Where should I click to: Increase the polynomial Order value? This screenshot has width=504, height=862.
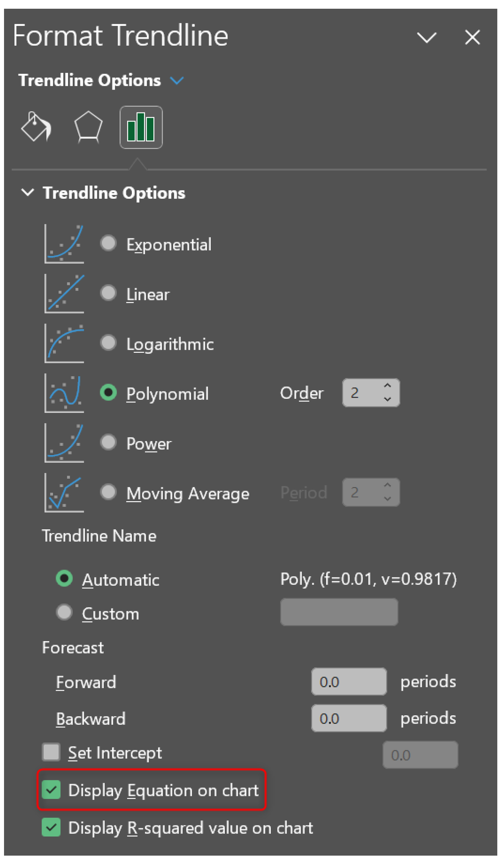point(388,386)
